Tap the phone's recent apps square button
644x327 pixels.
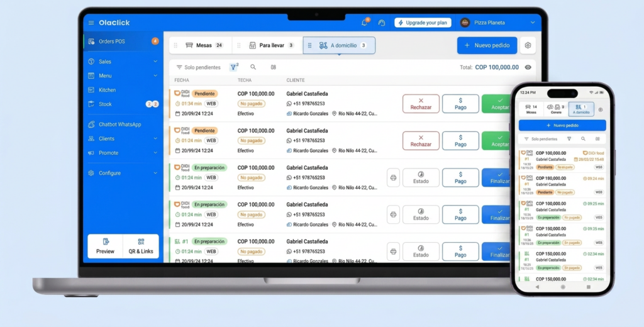click(x=588, y=287)
